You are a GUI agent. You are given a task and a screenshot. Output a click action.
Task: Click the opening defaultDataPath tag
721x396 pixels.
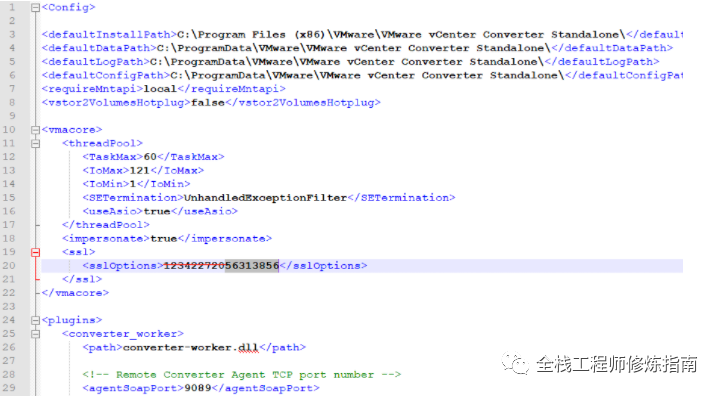[x=99, y=48]
